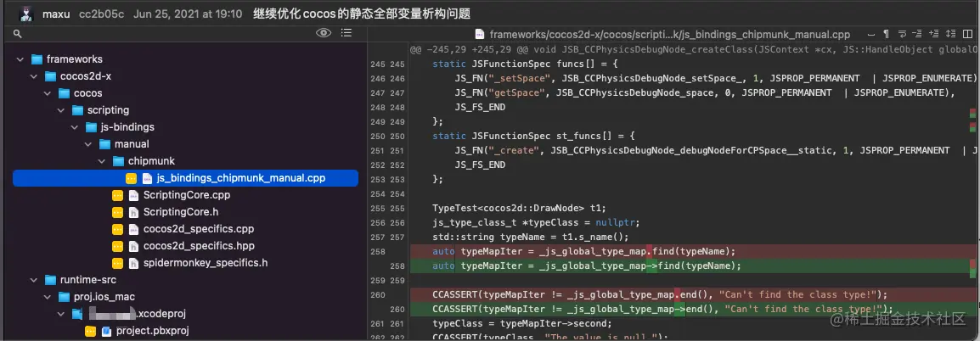Click the ScriptingCore.h header file icon
The height and width of the screenshot is (341, 980).
(x=133, y=212)
